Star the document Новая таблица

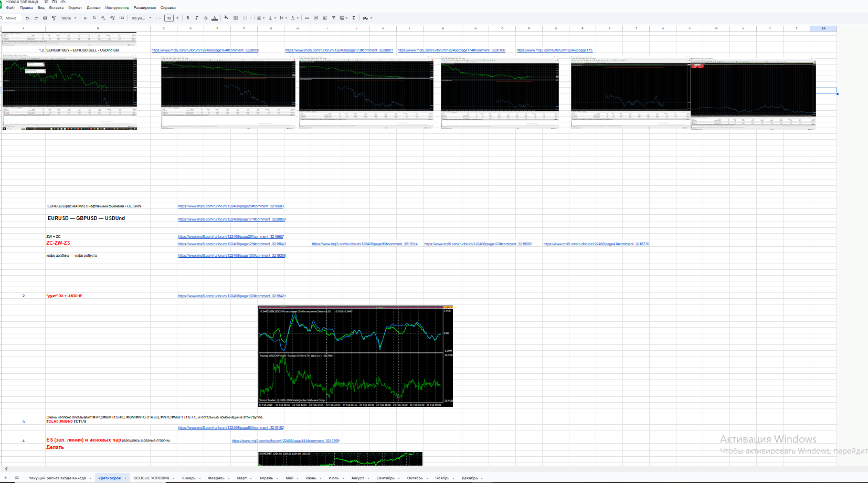click(x=46, y=2)
